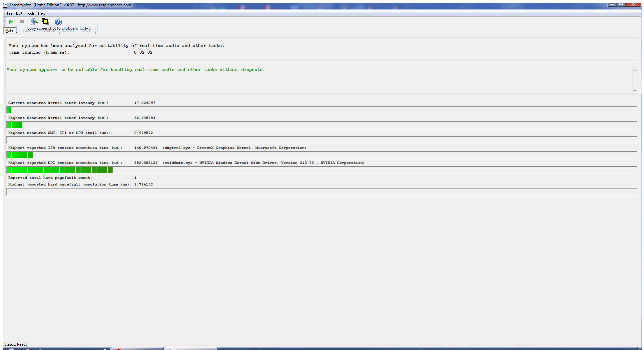Click the 'Highest reported DPC routine execution time' label
644x350 pixels.
[x=65, y=163]
